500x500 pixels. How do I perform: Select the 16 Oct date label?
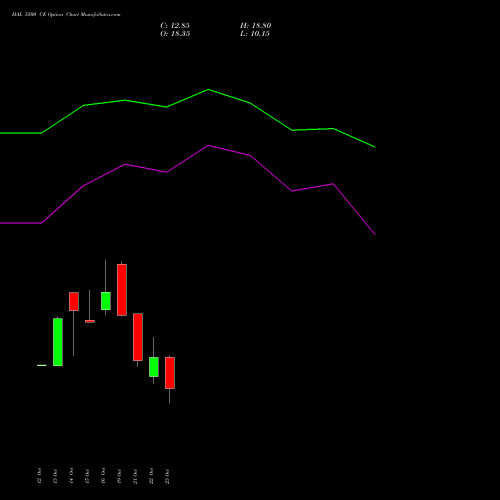pyautogui.click(x=103, y=476)
